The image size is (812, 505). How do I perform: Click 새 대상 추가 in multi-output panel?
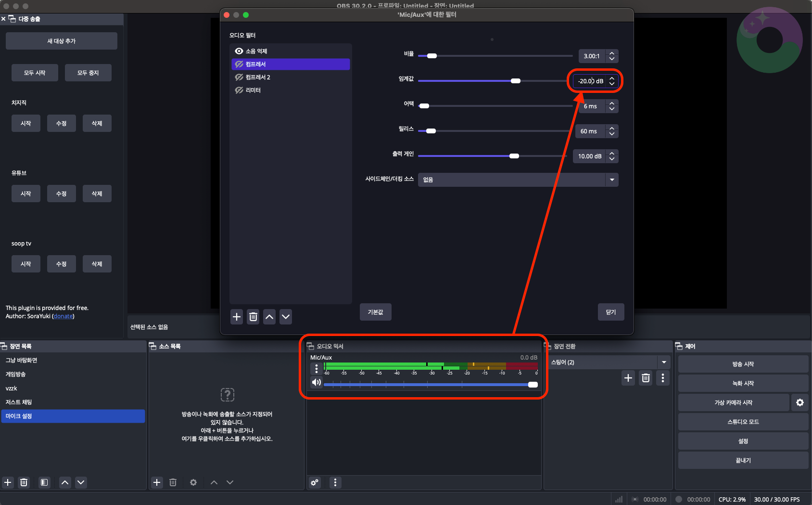pos(62,41)
